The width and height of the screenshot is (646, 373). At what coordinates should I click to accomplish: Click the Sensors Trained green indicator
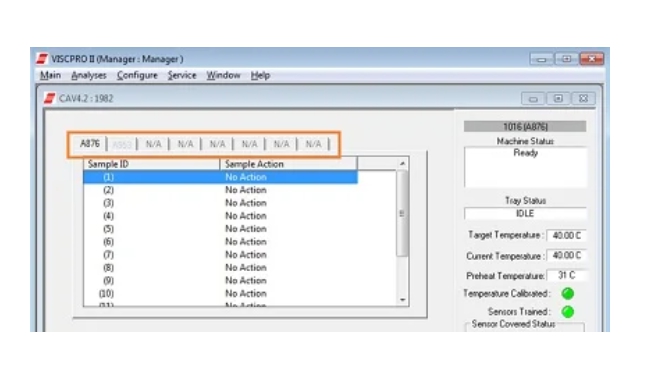point(568,312)
